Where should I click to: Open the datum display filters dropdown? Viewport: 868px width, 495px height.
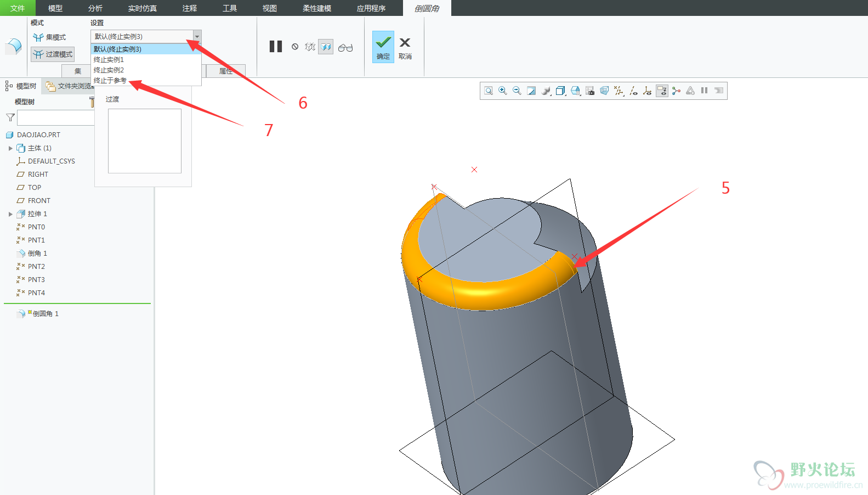pyautogui.click(x=619, y=91)
